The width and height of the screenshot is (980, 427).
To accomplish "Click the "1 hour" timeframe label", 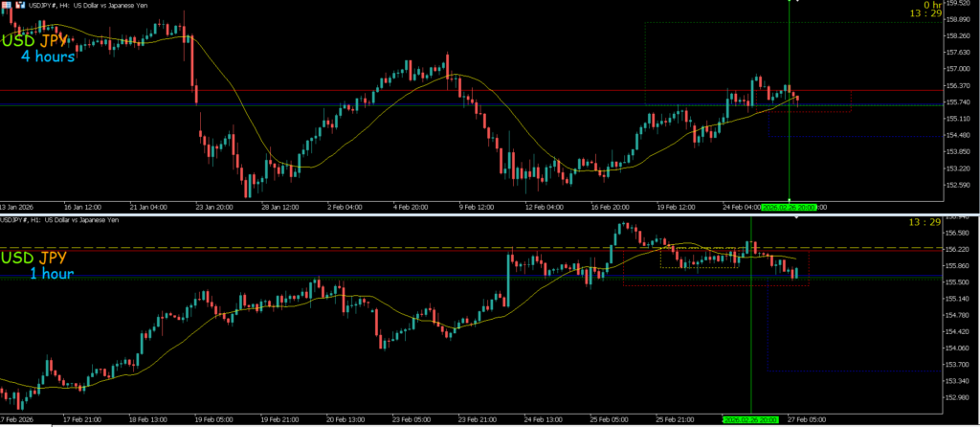I will (x=51, y=274).
